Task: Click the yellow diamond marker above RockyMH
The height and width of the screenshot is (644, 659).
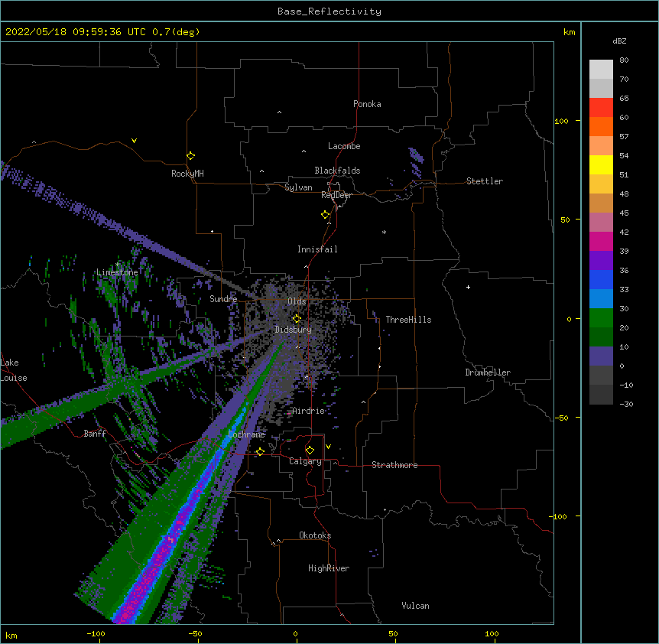Action: point(190,156)
